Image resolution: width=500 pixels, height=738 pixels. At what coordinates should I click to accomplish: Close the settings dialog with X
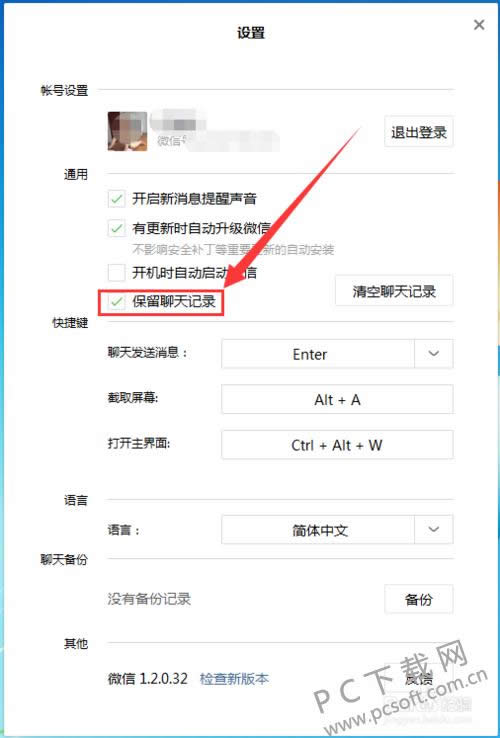coord(479,25)
